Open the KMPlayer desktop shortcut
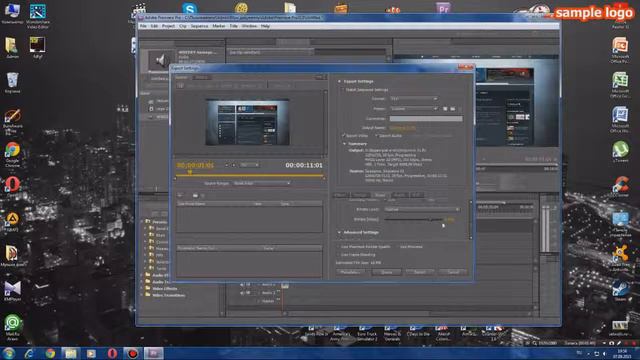This screenshot has width=640, height=360. click(x=12, y=291)
